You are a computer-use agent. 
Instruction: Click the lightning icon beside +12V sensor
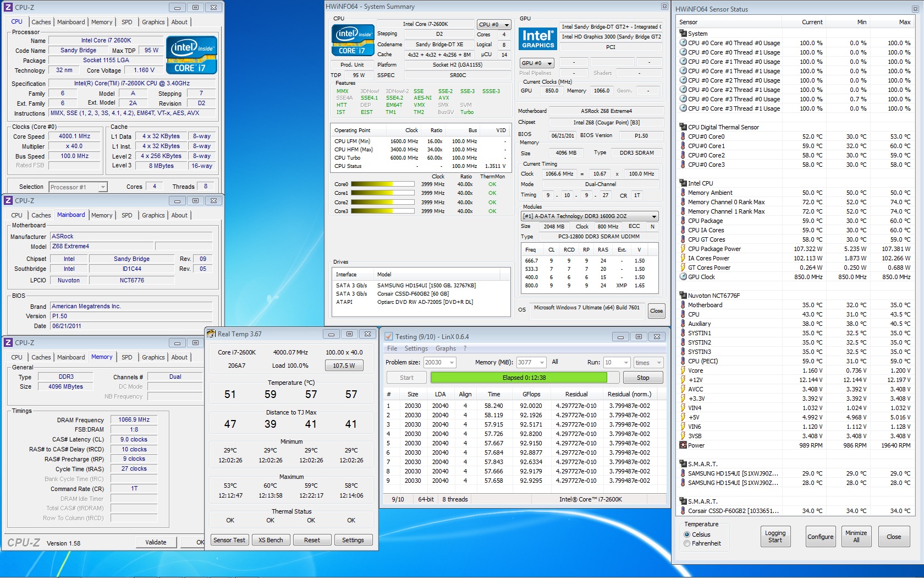click(683, 380)
